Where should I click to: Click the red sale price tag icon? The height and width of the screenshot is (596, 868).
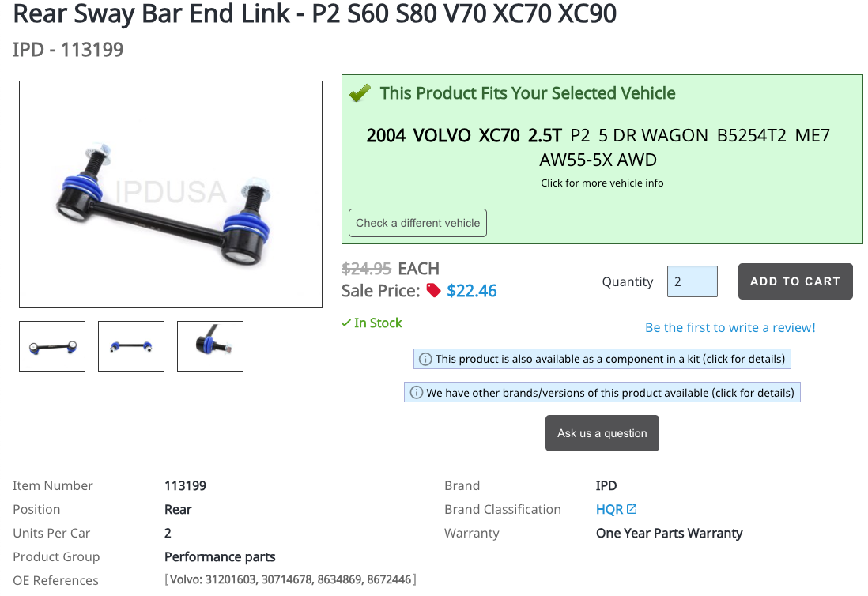click(433, 290)
